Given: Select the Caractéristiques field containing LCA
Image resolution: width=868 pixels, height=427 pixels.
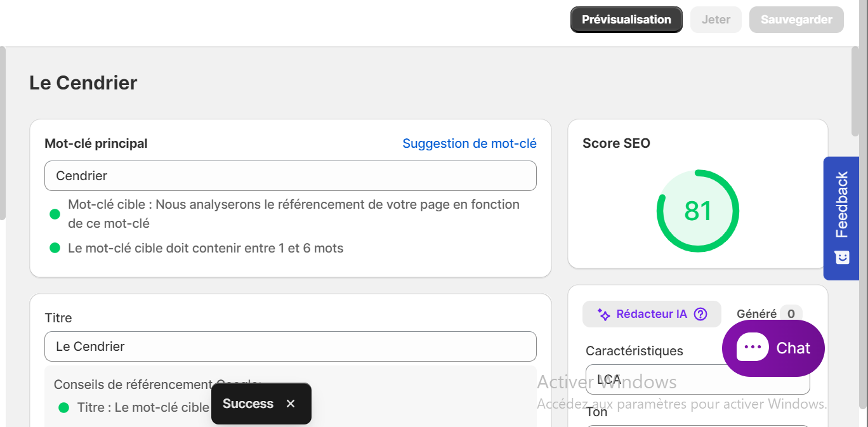Looking at the screenshot, I should tap(698, 379).
